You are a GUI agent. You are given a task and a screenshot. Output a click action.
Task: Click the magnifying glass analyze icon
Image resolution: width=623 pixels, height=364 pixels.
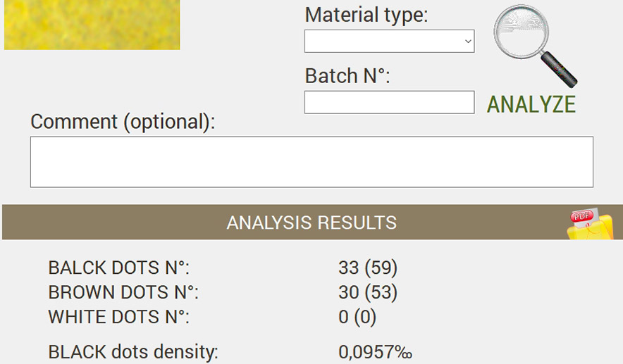tap(534, 46)
